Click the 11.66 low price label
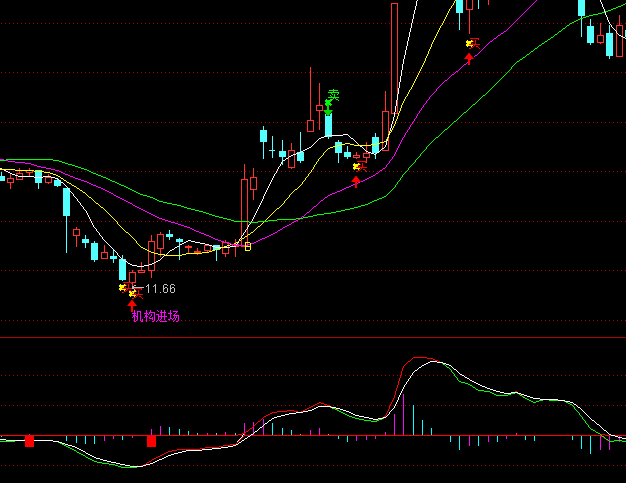Screen dimensions: 626x483 pyautogui.click(x=160, y=289)
